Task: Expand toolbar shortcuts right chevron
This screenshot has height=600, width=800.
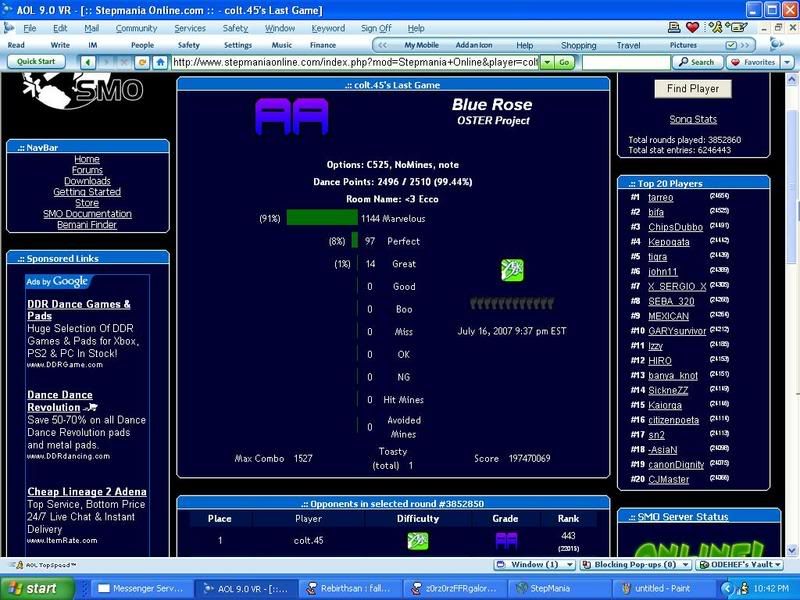Action: 745,45
